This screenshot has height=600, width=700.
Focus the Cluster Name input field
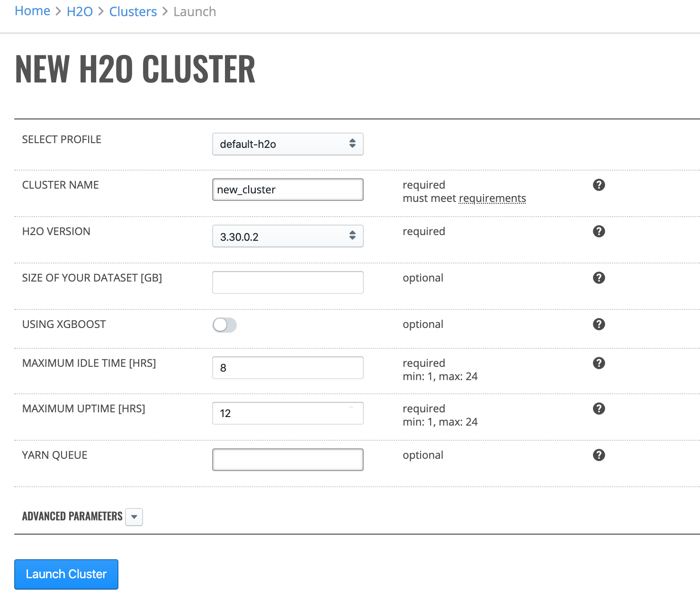(288, 190)
